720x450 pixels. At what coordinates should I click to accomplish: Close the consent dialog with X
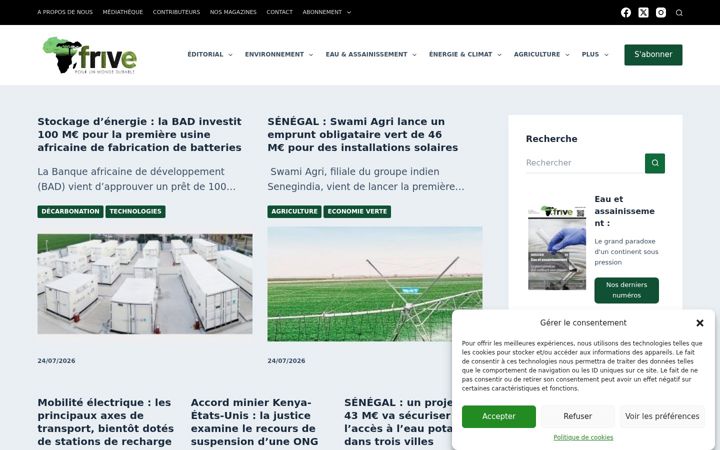[700, 323]
